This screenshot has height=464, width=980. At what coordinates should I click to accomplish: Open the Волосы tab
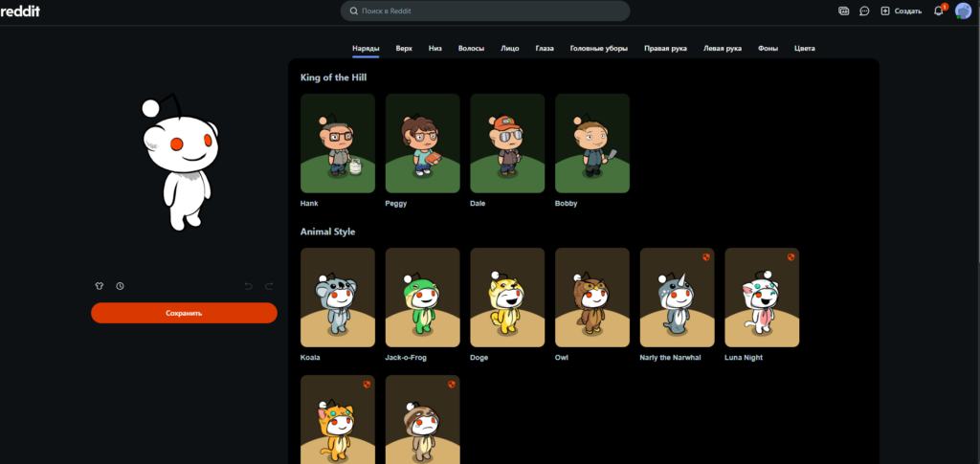(x=471, y=48)
